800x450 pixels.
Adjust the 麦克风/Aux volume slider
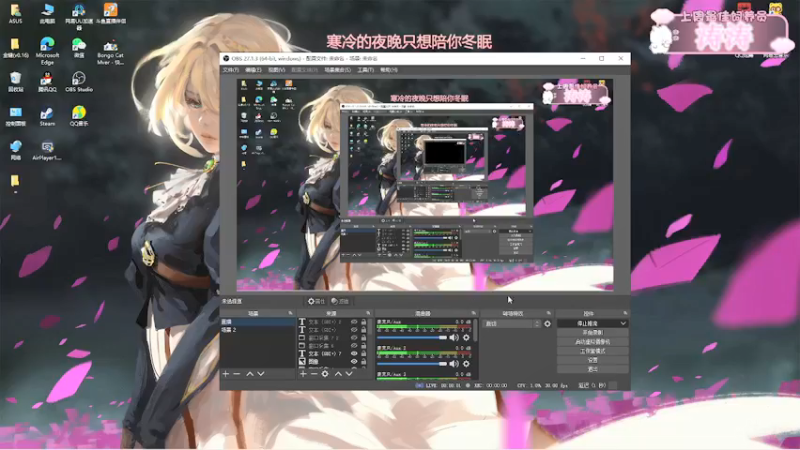point(412,337)
